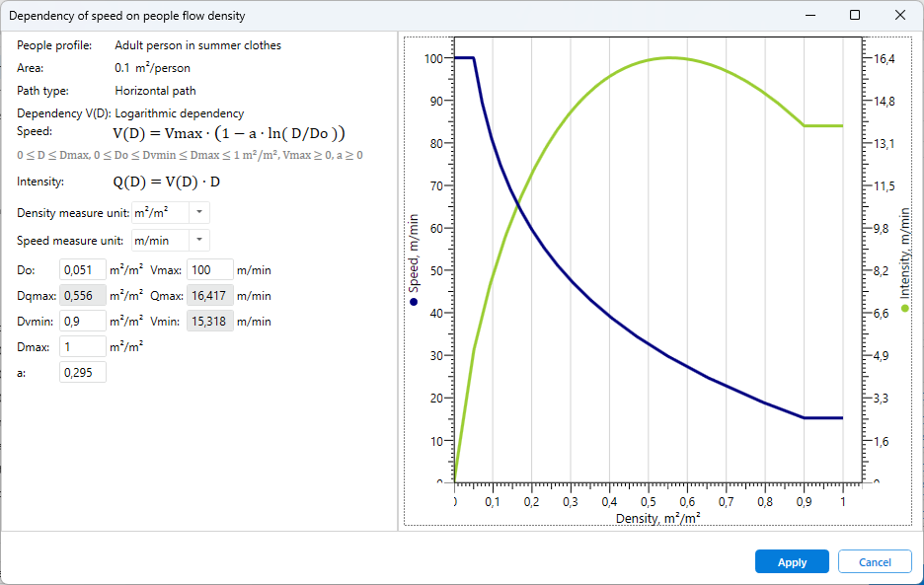This screenshot has width=924, height=585.
Task: Click the Density axis title below chart
Action: click(657, 518)
